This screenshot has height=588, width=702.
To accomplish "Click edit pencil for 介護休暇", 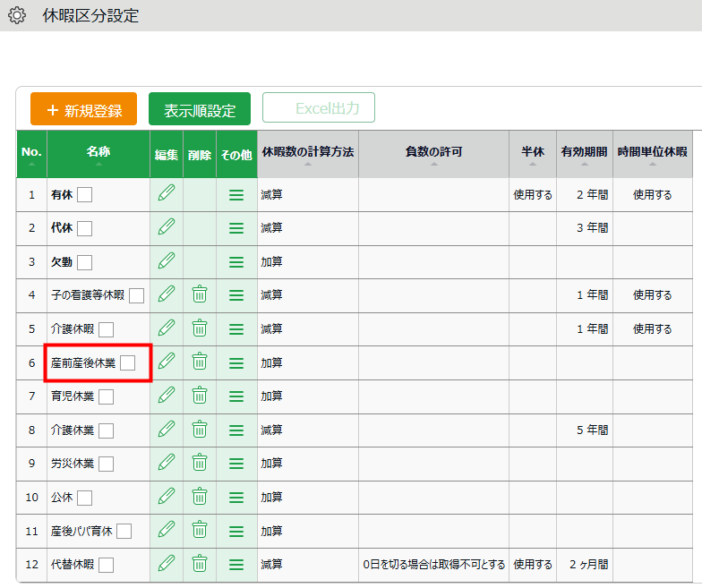I will click(167, 328).
